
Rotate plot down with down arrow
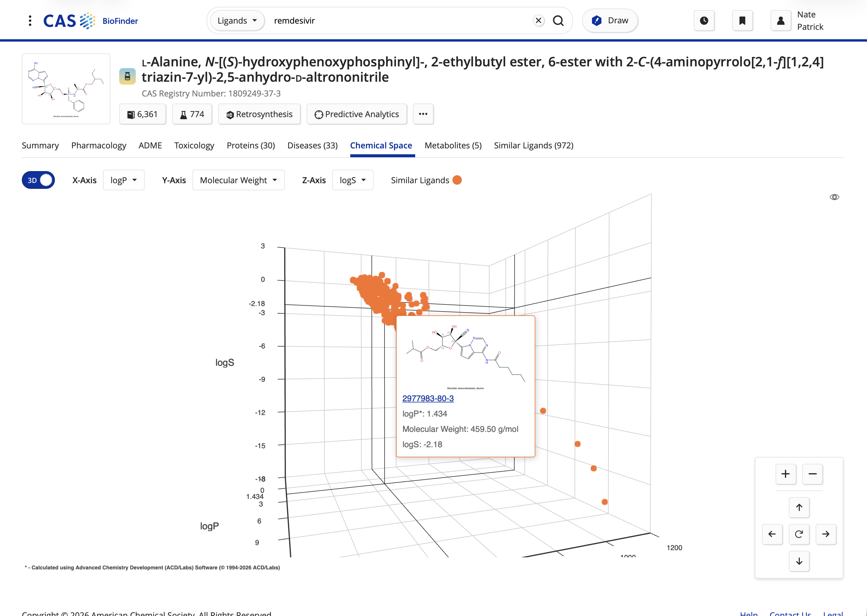[799, 561]
